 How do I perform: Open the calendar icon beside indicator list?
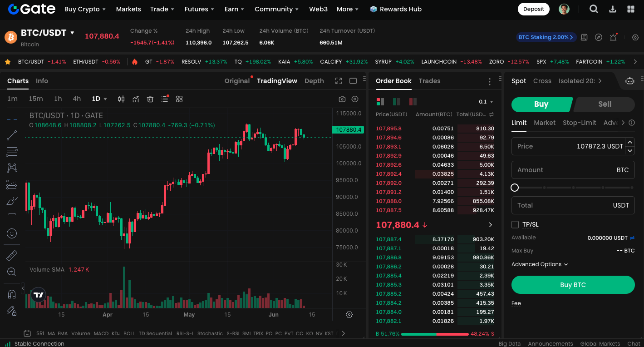click(27, 333)
